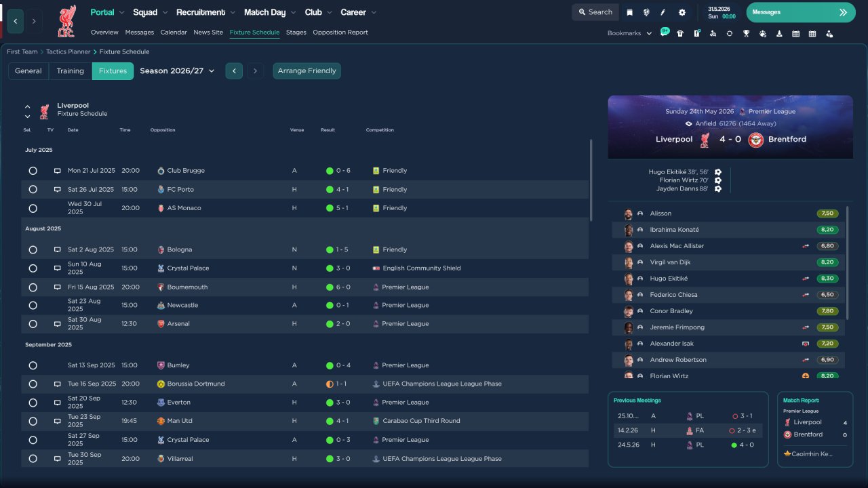Screen dimensions: 868x488
Task: Select the Borussia Dortmund fixture radio button
Action: point(33,384)
